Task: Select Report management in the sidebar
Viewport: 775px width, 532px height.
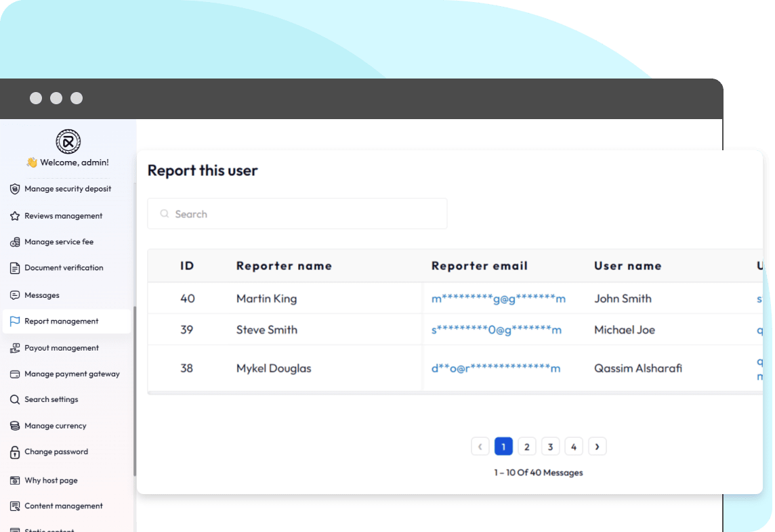Action: tap(67, 321)
